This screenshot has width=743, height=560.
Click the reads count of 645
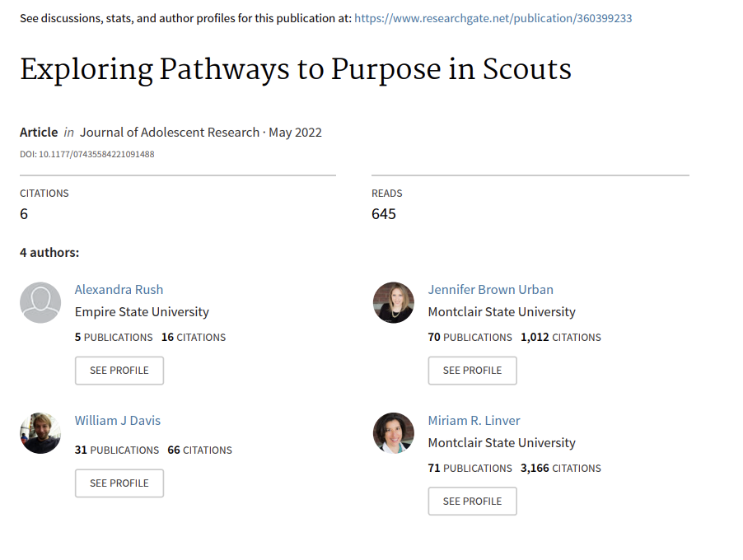(384, 214)
